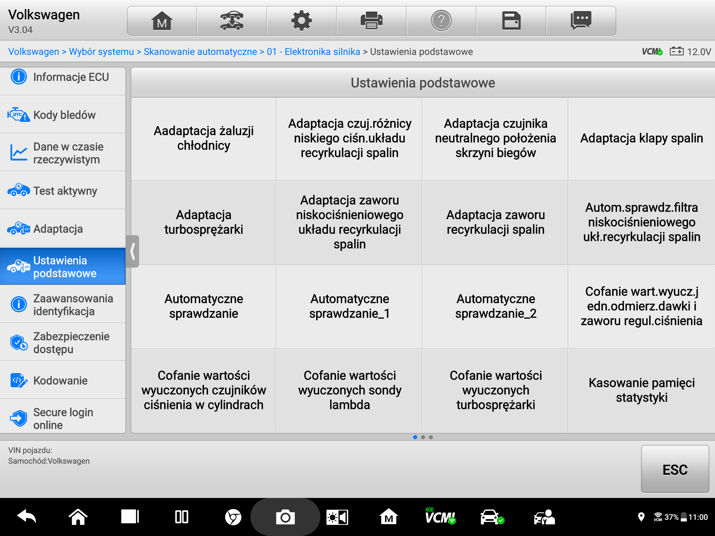This screenshot has width=715, height=536.
Task: Select Aadaptacja żaluzji chłodnicy
Action: tap(203, 138)
